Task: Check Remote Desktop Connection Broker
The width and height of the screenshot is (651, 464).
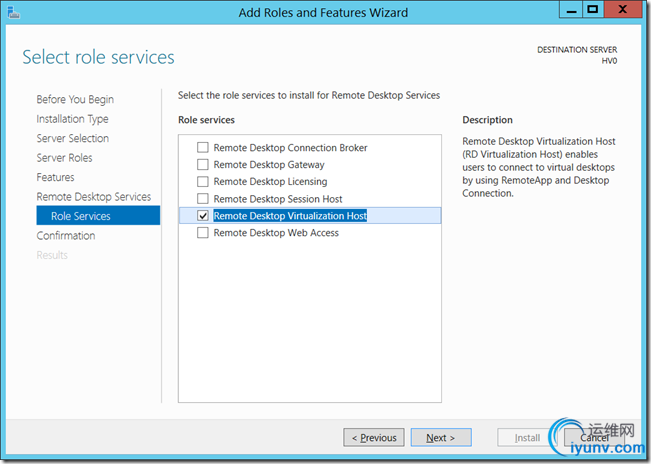Action: click(x=203, y=148)
